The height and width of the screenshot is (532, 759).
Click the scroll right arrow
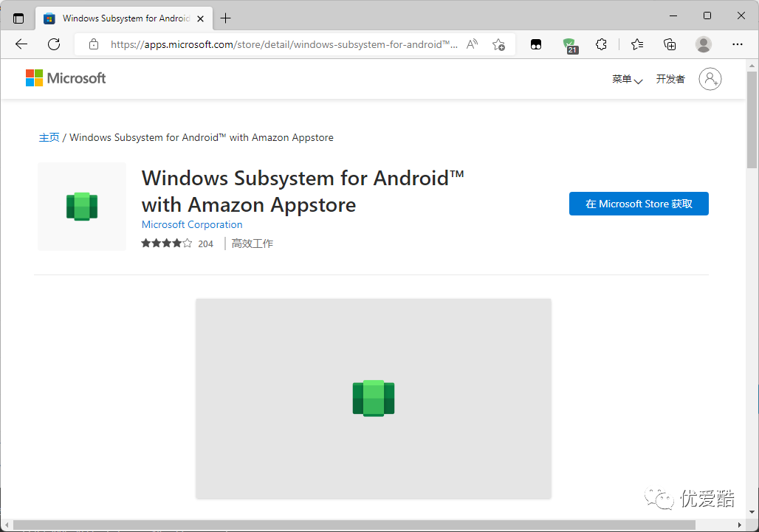[x=739, y=525]
